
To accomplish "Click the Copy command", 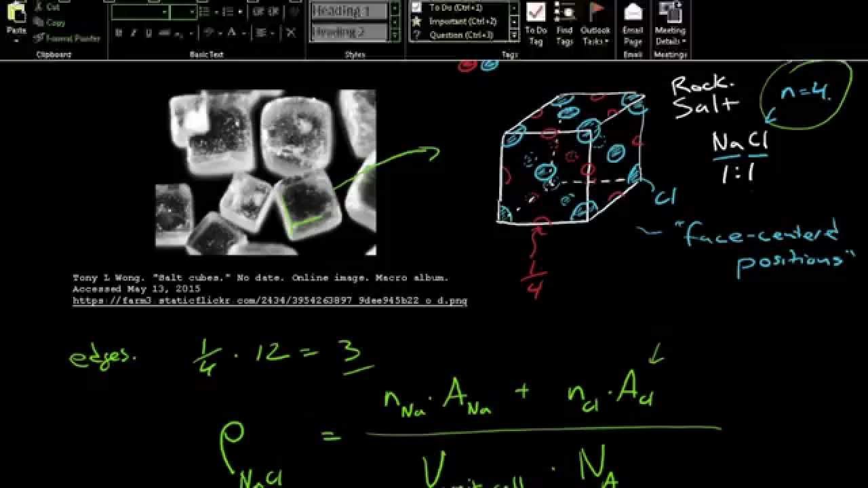I will coord(50,22).
